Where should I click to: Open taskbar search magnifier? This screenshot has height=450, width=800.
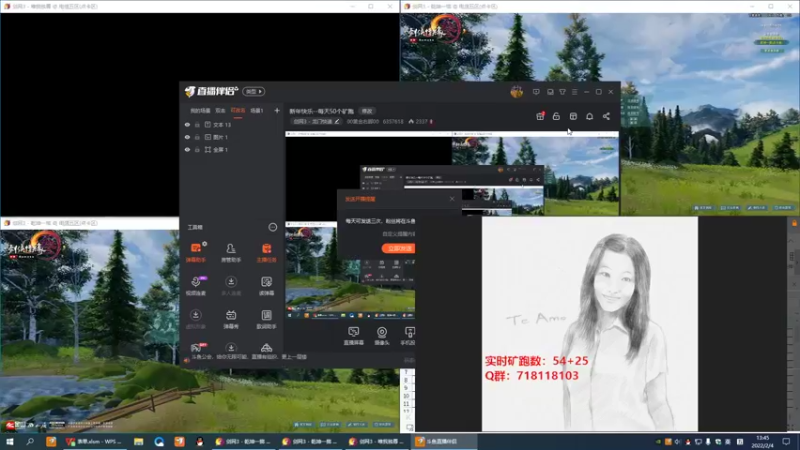click(x=30, y=441)
